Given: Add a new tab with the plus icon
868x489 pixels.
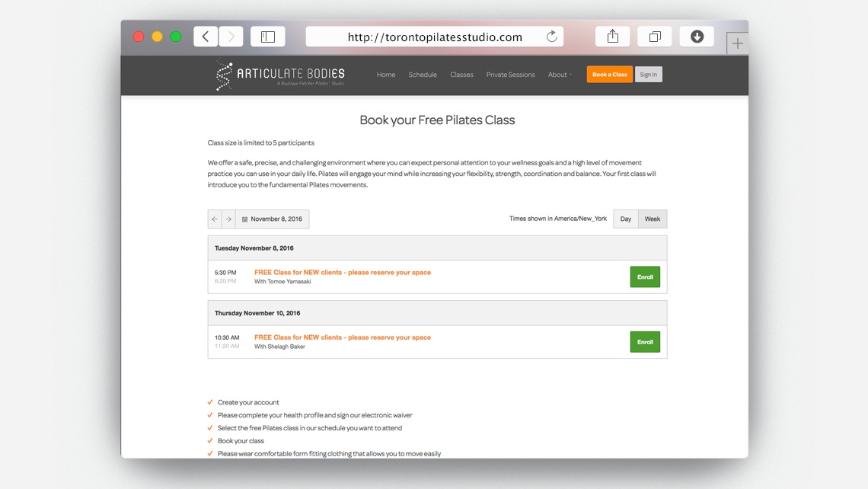Looking at the screenshot, I should (737, 43).
